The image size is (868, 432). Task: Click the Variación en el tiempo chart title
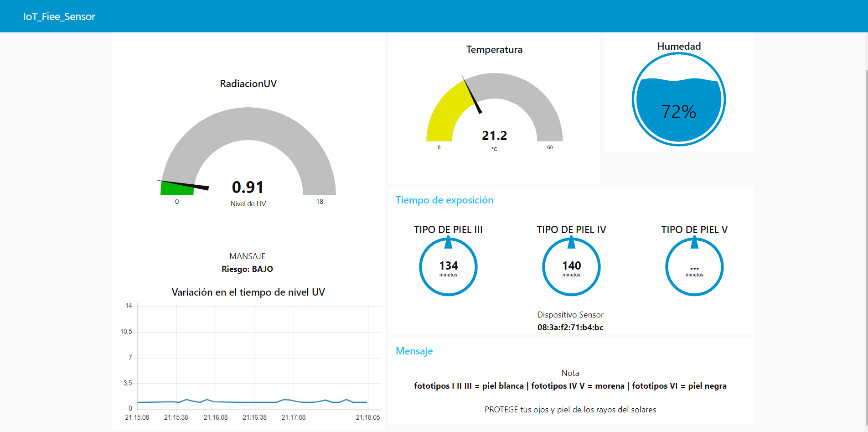coord(248,292)
